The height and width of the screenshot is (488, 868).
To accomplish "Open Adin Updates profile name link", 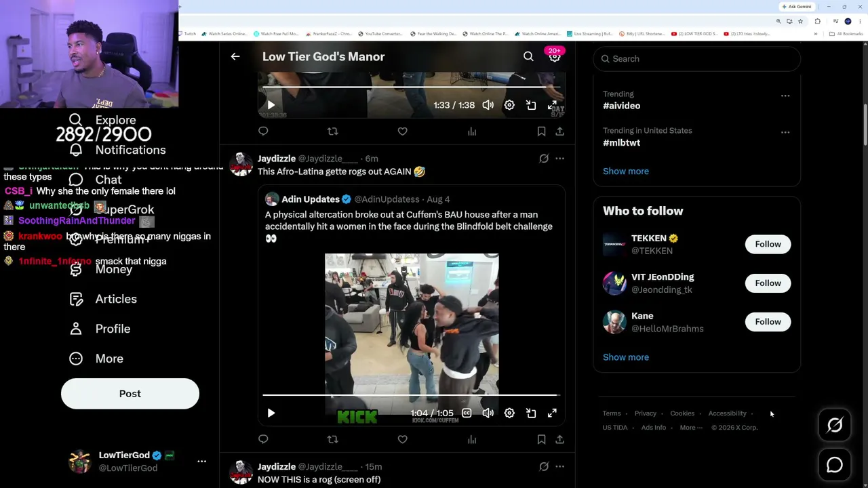I will pos(311,199).
